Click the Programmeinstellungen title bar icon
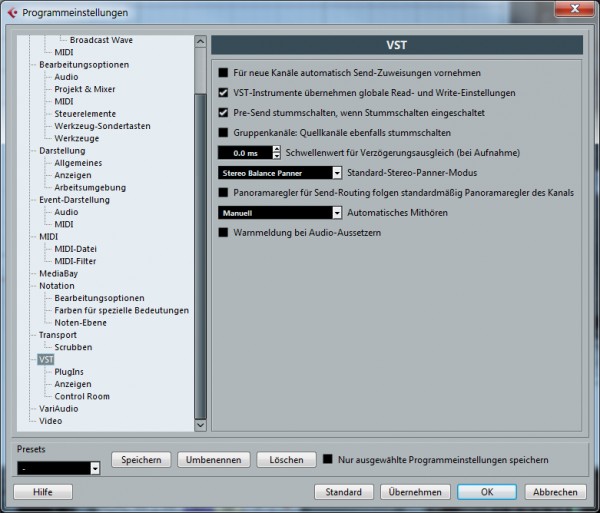Screen dimensions: 600x513 [12, 12]
